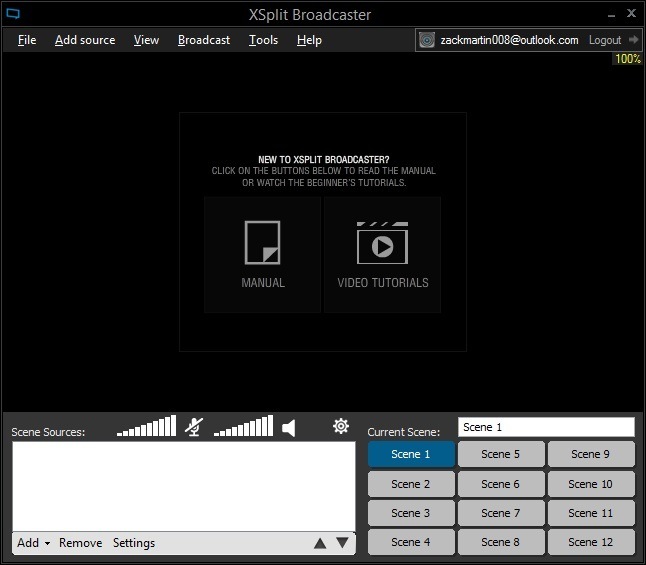Open the Broadcast menu
The image size is (646, 565).
204,40
